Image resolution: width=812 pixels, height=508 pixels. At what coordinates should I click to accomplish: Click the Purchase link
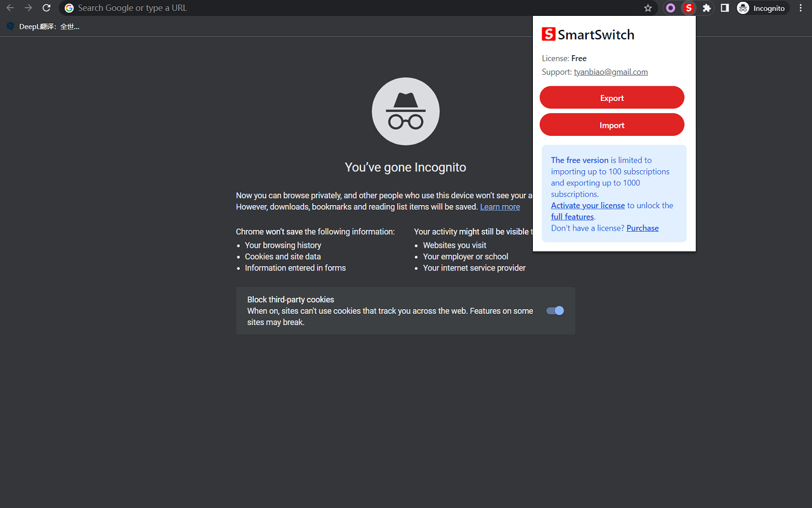643,229
